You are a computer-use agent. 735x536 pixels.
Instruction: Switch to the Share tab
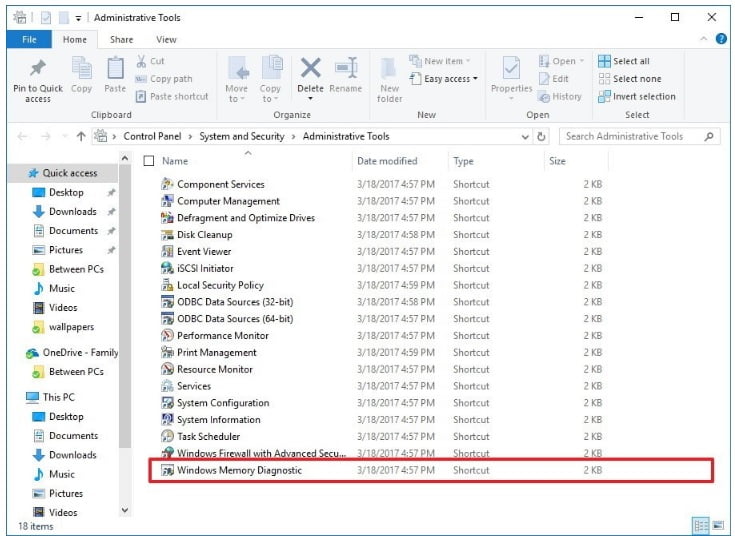click(x=121, y=39)
